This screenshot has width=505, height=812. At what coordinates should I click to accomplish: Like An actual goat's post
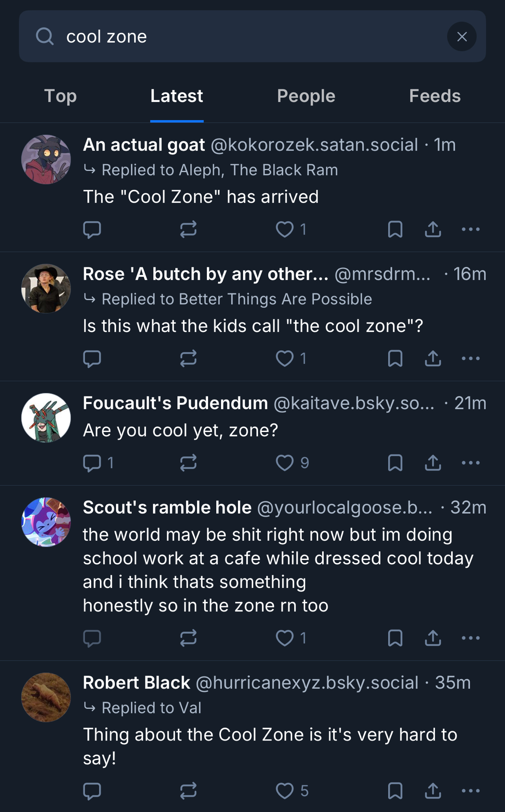coord(285,229)
